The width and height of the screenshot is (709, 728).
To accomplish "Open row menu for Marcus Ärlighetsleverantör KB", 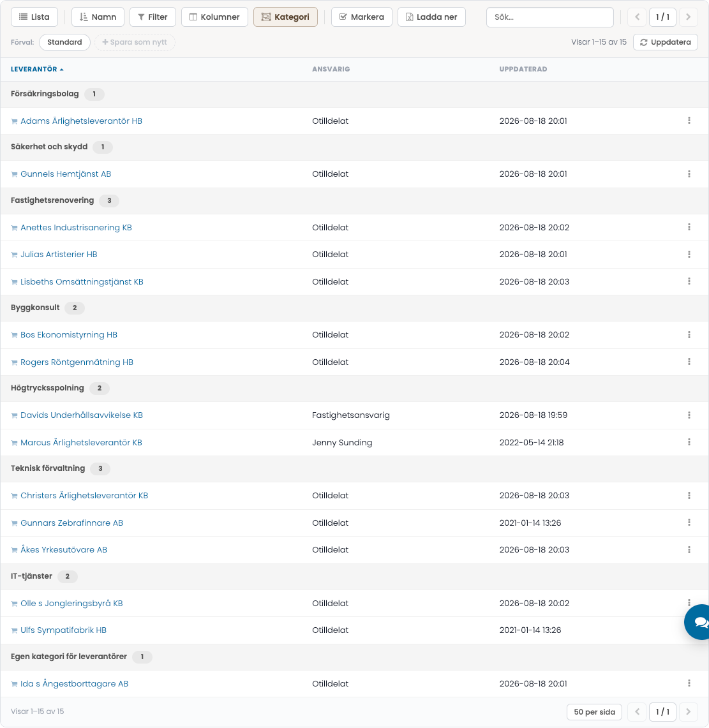I will 689,442.
